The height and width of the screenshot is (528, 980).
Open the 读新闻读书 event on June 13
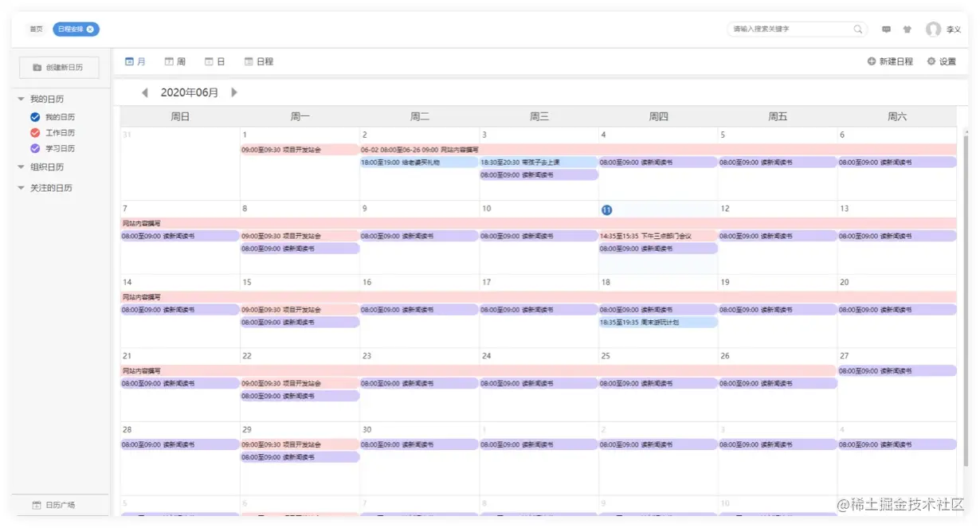(x=897, y=236)
